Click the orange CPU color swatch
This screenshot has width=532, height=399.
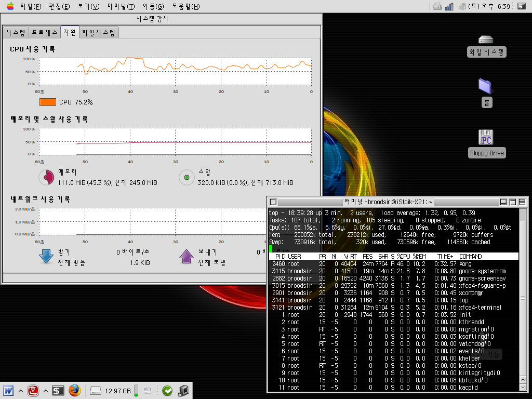pos(47,102)
